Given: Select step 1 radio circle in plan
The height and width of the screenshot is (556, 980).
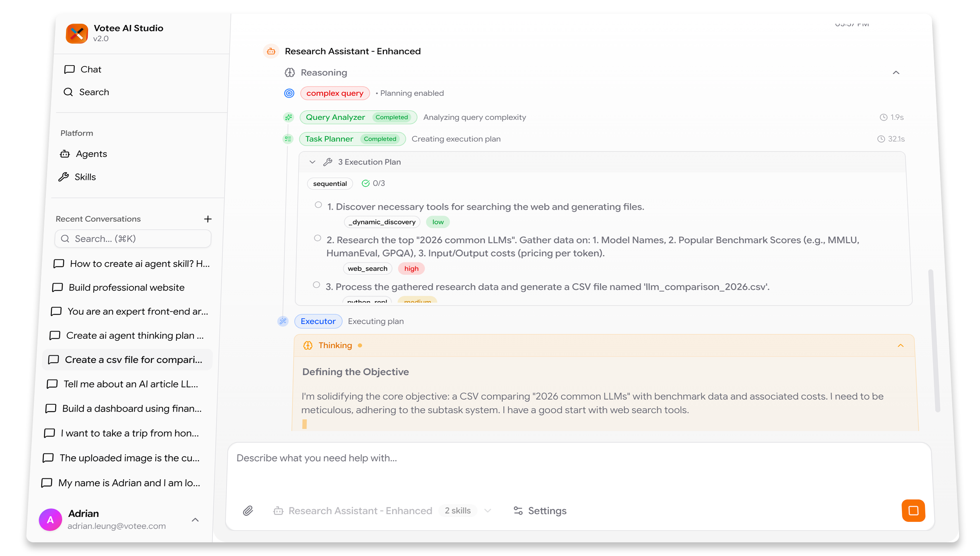Looking at the screenshot, I should click(x=318, y=205).
